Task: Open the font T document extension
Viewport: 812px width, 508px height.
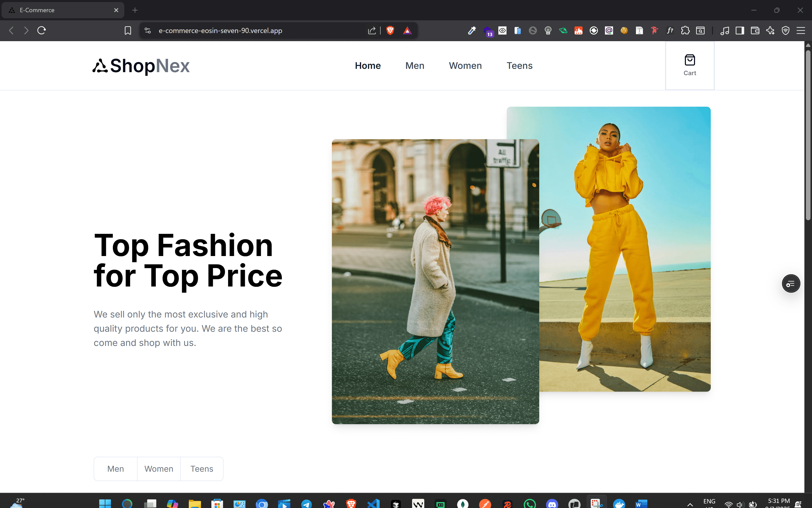Action: tap(639, 30)
